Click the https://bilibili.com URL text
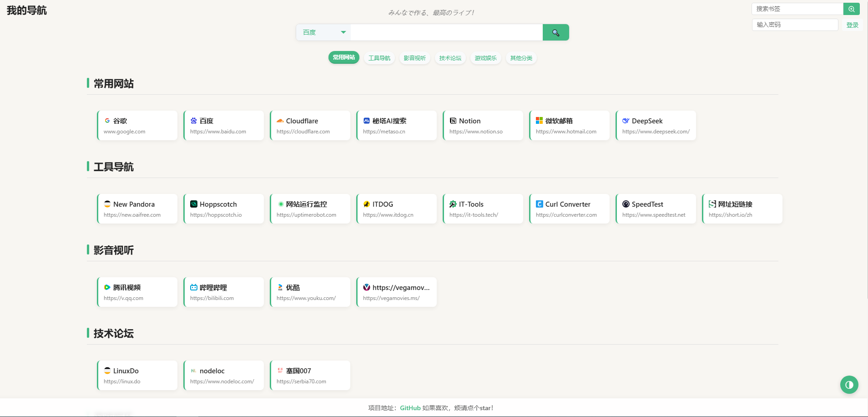 [x=212, y=298]
